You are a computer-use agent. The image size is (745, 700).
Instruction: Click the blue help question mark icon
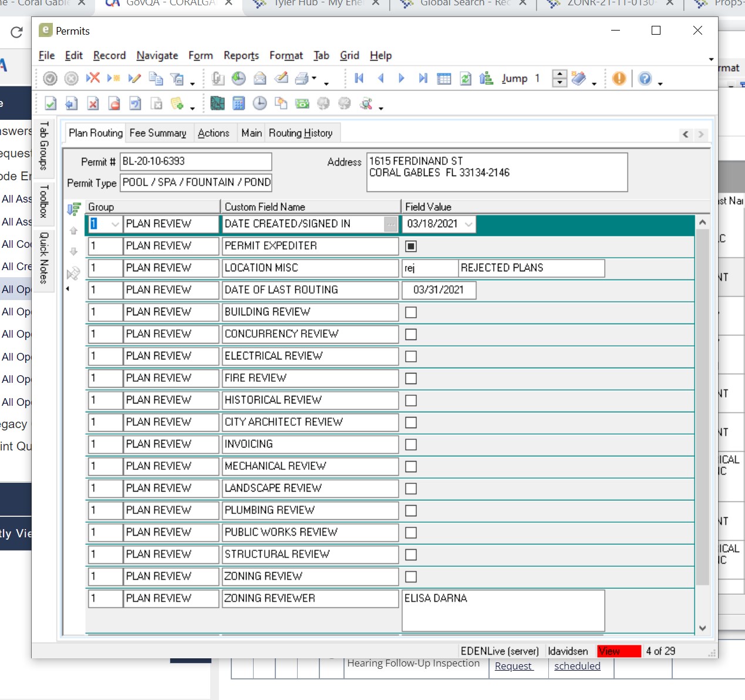[x=645, y=79]
